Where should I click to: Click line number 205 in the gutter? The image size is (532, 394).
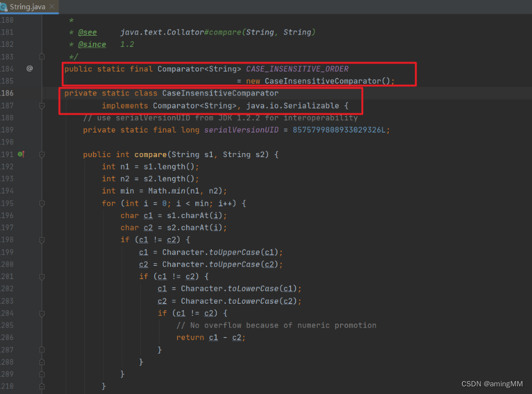(x=7, y=325)
